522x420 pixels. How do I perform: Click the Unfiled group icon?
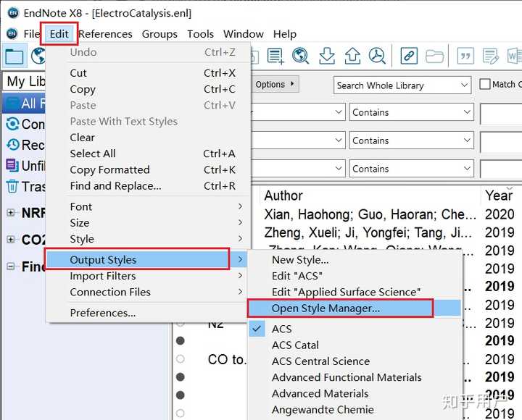pos(12,165)
